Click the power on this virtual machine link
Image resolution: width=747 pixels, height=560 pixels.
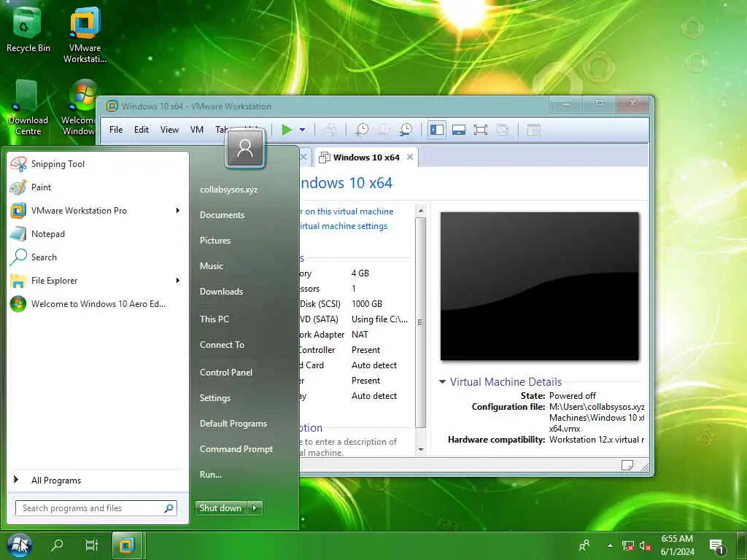[346, 211]
